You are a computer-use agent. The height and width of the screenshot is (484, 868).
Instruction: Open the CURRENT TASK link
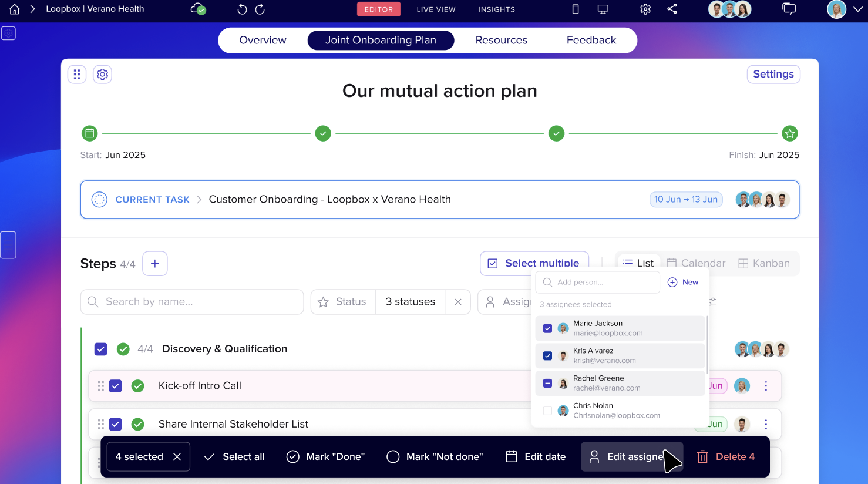tap(152, 200)
